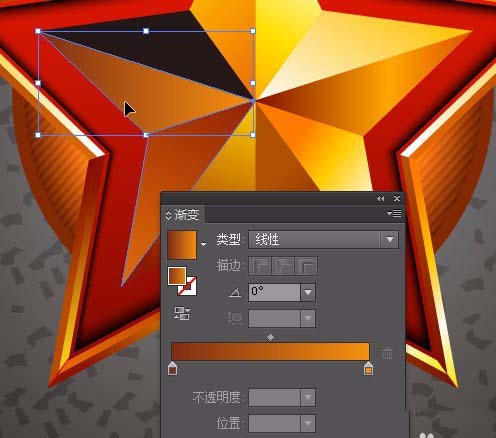
Task: Select the fill box in gradient panel
Action: tap(177, 276)
